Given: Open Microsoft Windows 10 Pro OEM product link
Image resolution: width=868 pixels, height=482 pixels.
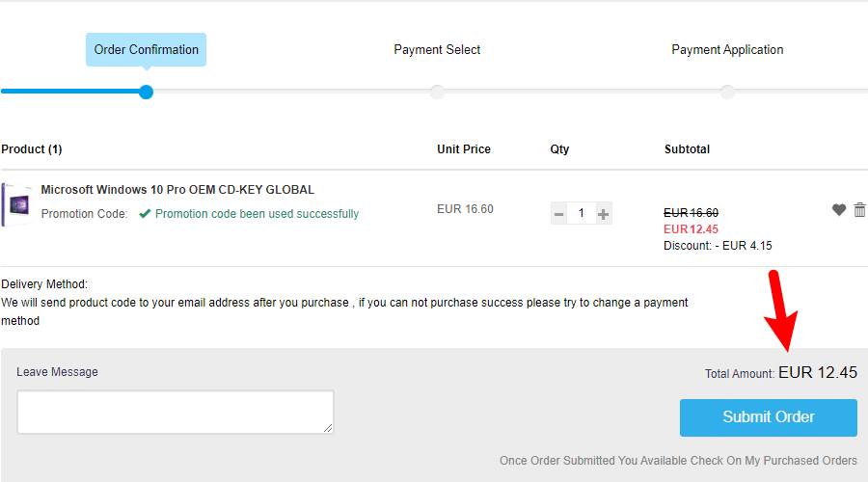Looking at the screenshot, I should click(x=177, y=190).
